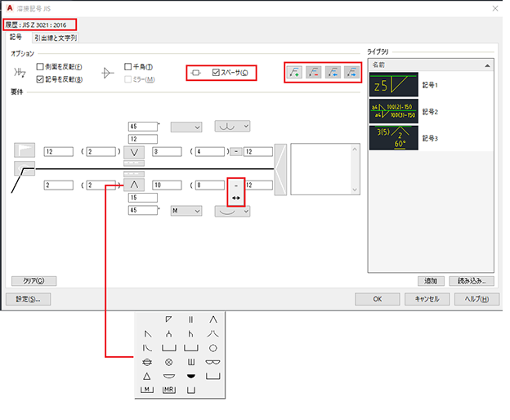Confirm with the OK button

point(378,299)
